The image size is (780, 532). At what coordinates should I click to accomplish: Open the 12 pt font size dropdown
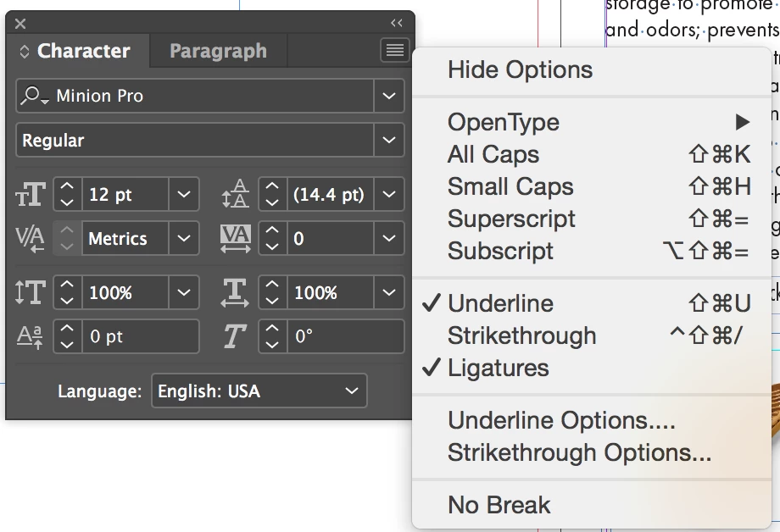184,194
